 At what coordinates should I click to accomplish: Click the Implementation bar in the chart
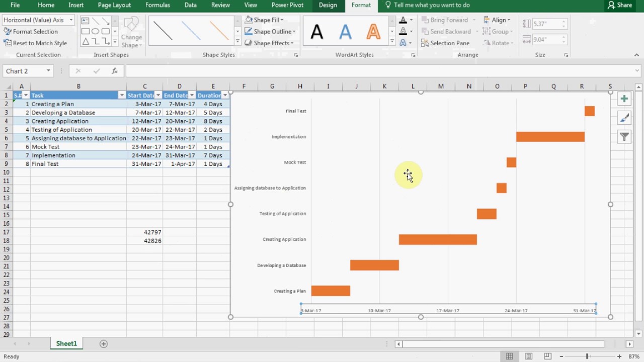[550, 137]
